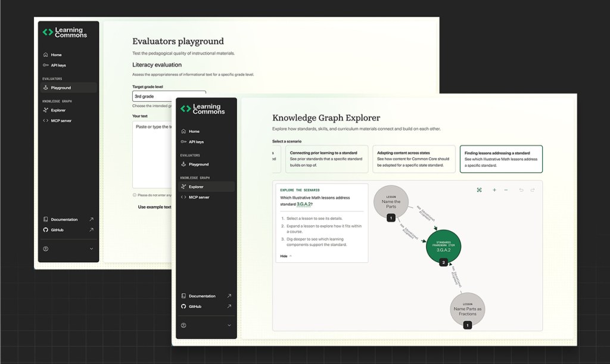The image size is (610, 364).
Task: Click badge 1 on Name Parts as Fractions node
Action: pos(468,325)
